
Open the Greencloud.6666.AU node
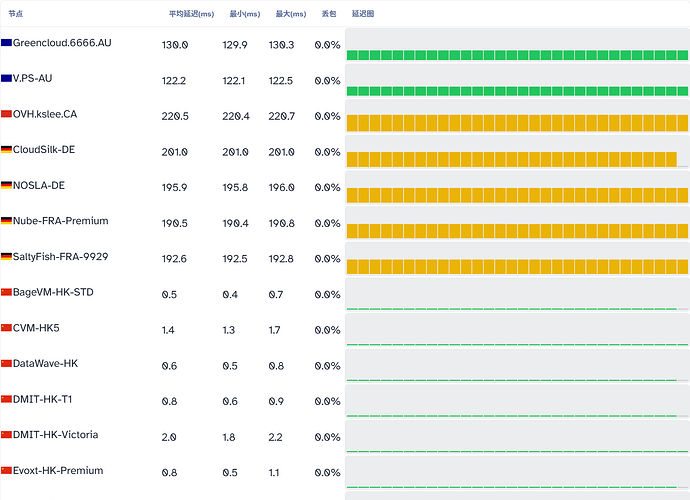(62, 43)
